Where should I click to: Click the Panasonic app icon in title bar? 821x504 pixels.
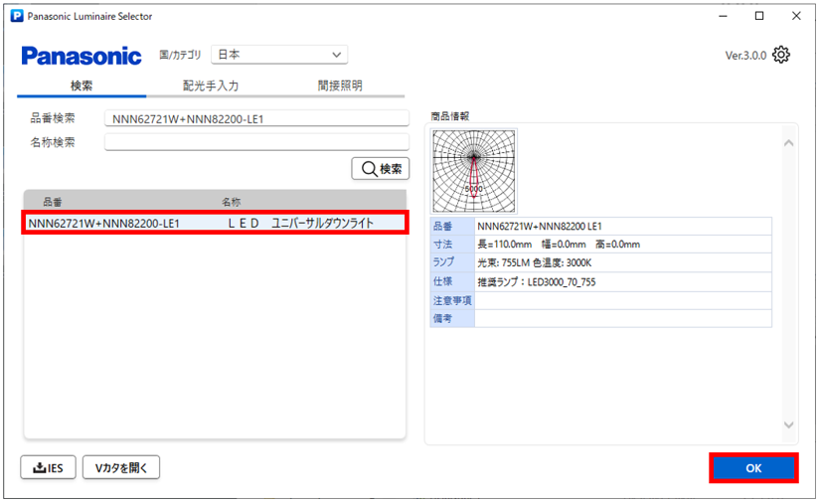[x=15, y=16]
